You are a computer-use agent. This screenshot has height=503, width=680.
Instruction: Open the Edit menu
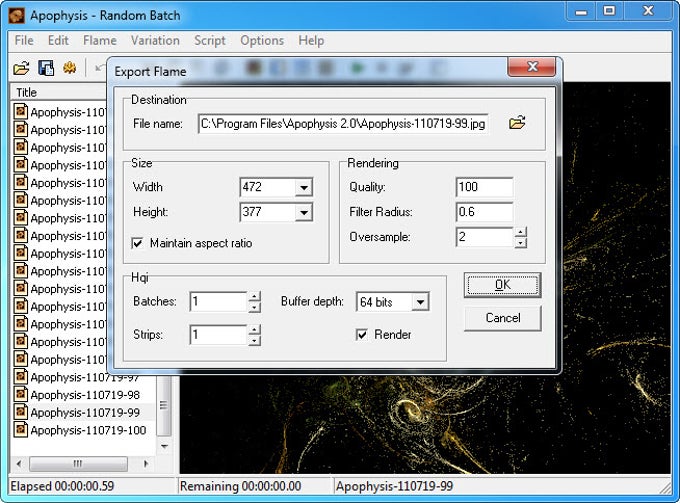pyautogui.click(x=58, y=40)
